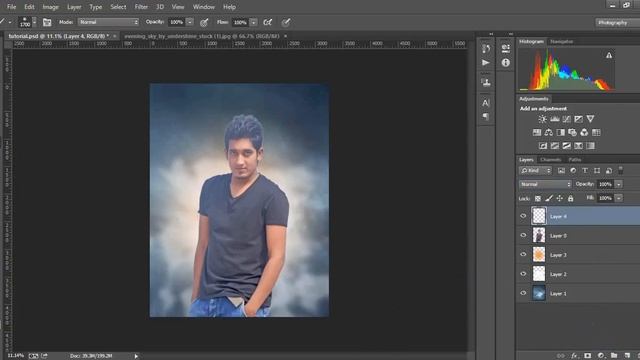Open brush Opacity slider arrow in options bar
The height and width of the screenshot is (360, 640).
(x=190, y=22)
